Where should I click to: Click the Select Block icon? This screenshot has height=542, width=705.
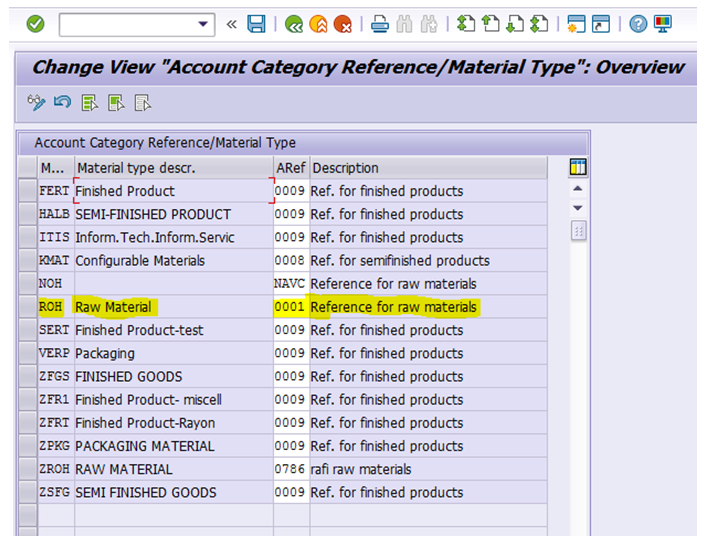coord(116,103)
